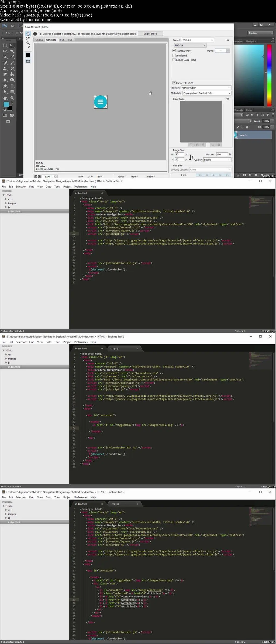Click the Channels panel tab in Photoshop

pyautogui.click(x=239, y=110)
